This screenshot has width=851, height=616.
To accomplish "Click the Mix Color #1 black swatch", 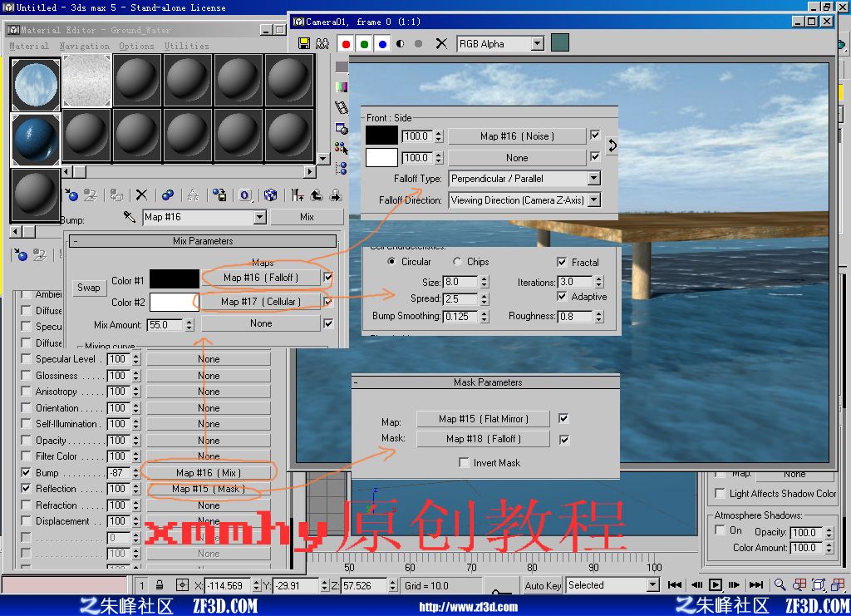I will coord(175,279).
